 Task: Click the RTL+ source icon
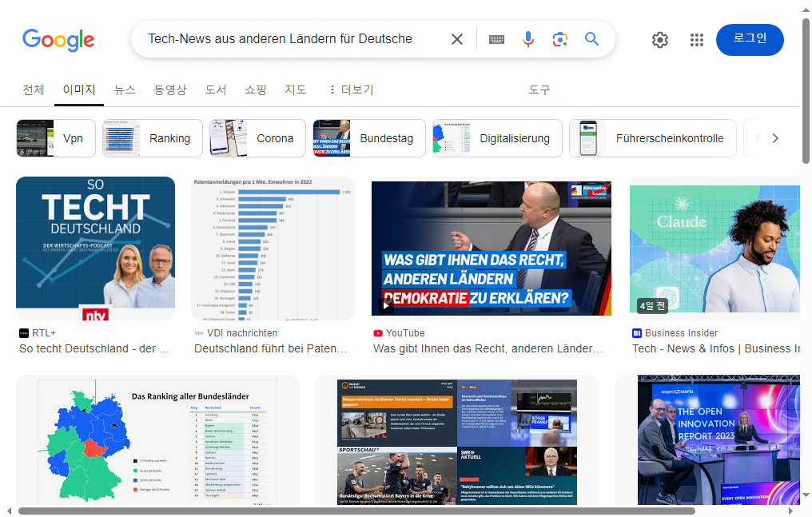24,333
